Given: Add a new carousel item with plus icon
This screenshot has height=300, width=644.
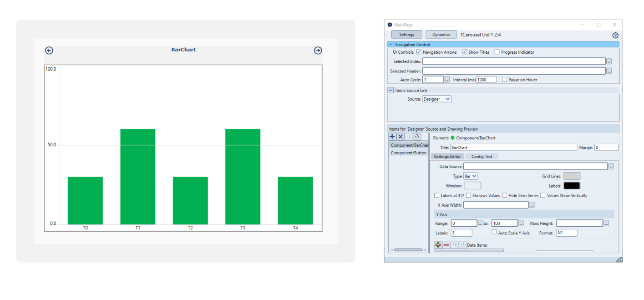Looking at the screenshot, I should pyautogui.click(x=392, y=137).
